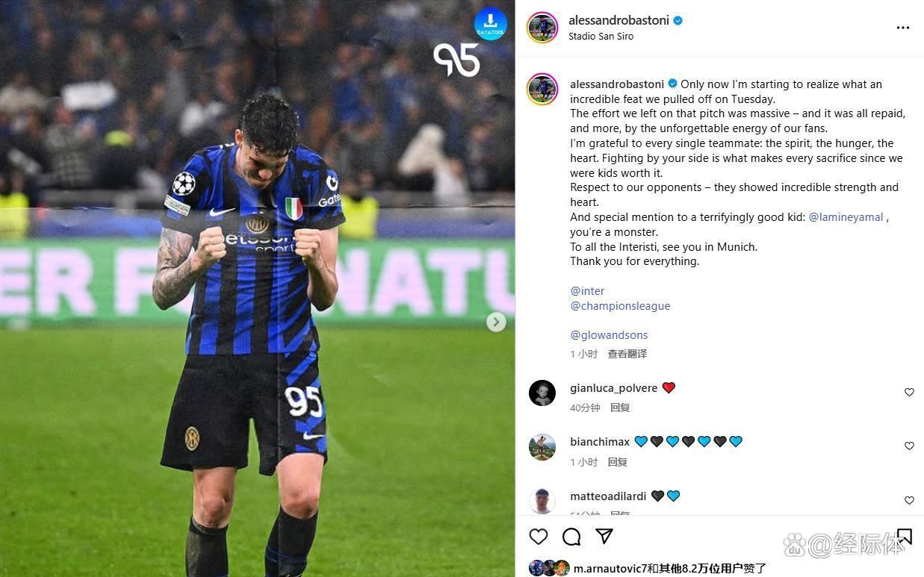
Task: Share post with paper plane icon
Action: pos(604,537)
